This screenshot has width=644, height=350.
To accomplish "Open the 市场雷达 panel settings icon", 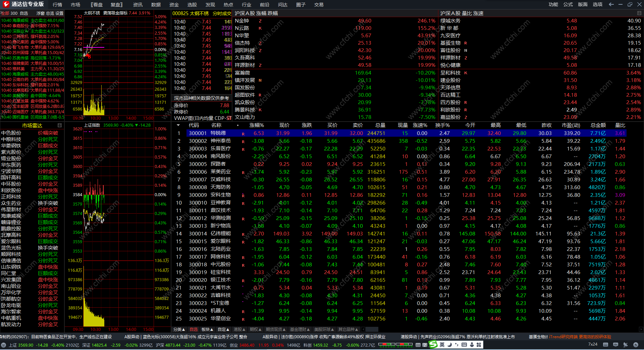I will pos(60,125).
